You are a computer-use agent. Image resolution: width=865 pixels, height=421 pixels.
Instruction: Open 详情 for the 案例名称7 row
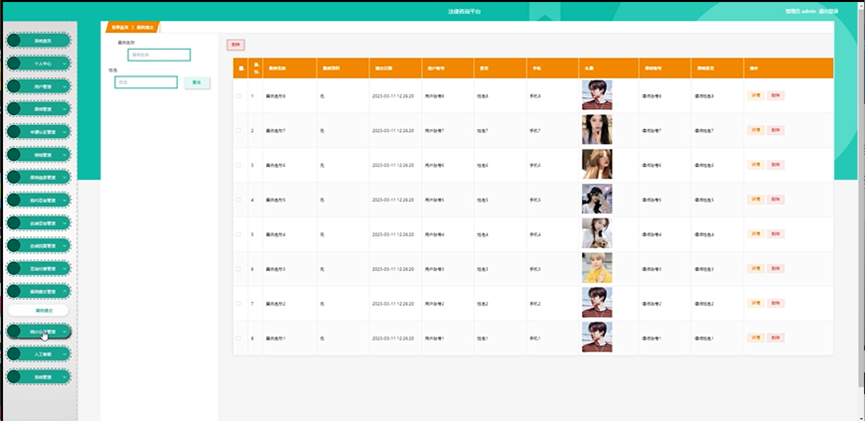click(x=756, y=130)
